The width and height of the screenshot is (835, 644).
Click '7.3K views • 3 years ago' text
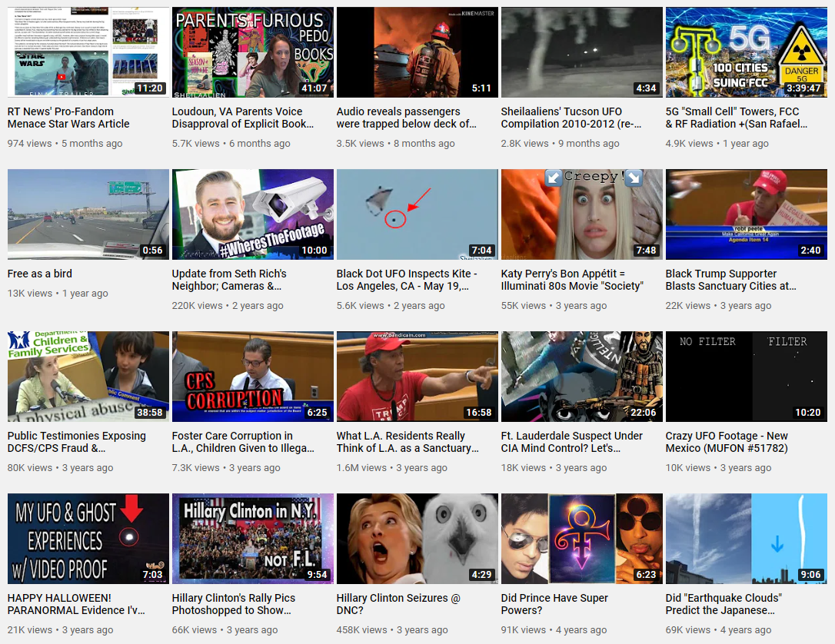pyautogui.click(x=226, y=468)
